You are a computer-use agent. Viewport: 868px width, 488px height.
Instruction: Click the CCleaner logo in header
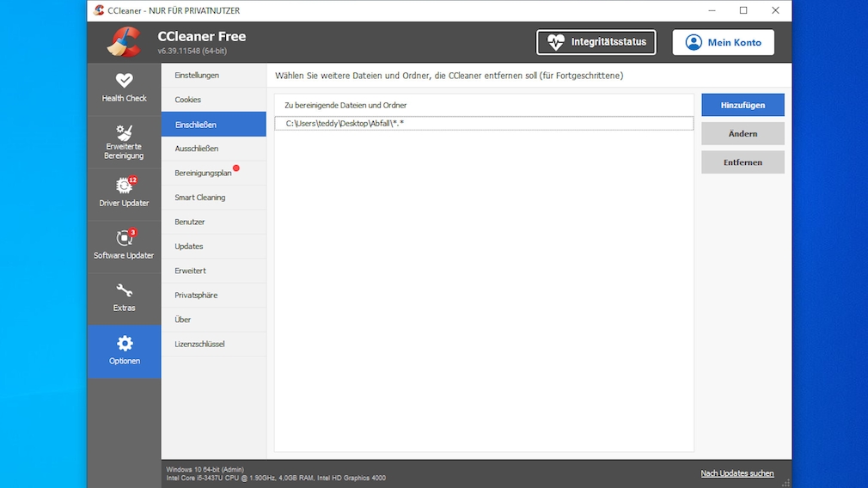coord(124,42)
